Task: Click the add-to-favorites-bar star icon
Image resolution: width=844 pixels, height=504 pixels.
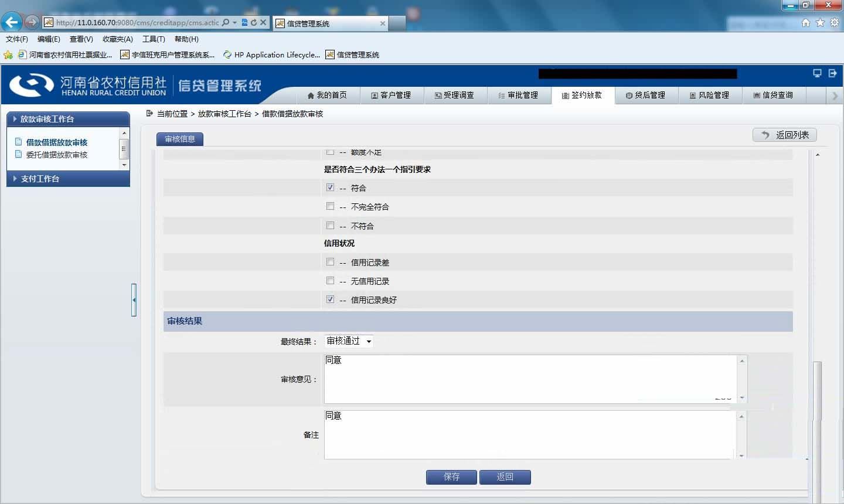Action: [x=8, y=55]
